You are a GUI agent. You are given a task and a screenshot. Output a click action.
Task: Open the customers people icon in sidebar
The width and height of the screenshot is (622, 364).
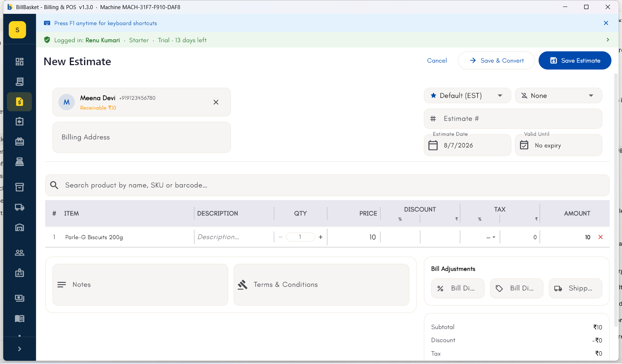tap(19, 253)
